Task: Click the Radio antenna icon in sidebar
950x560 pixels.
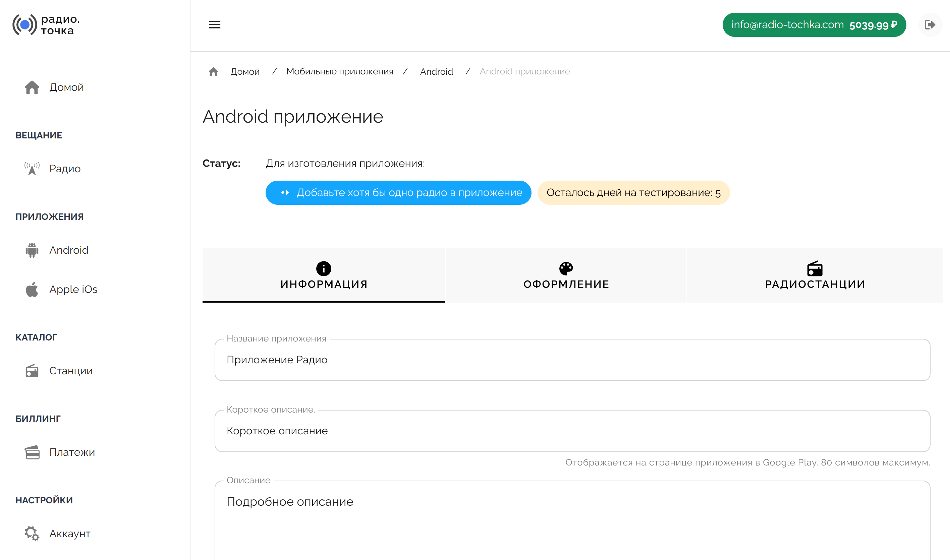Action: pyautogui.click(x=32, y=169)
